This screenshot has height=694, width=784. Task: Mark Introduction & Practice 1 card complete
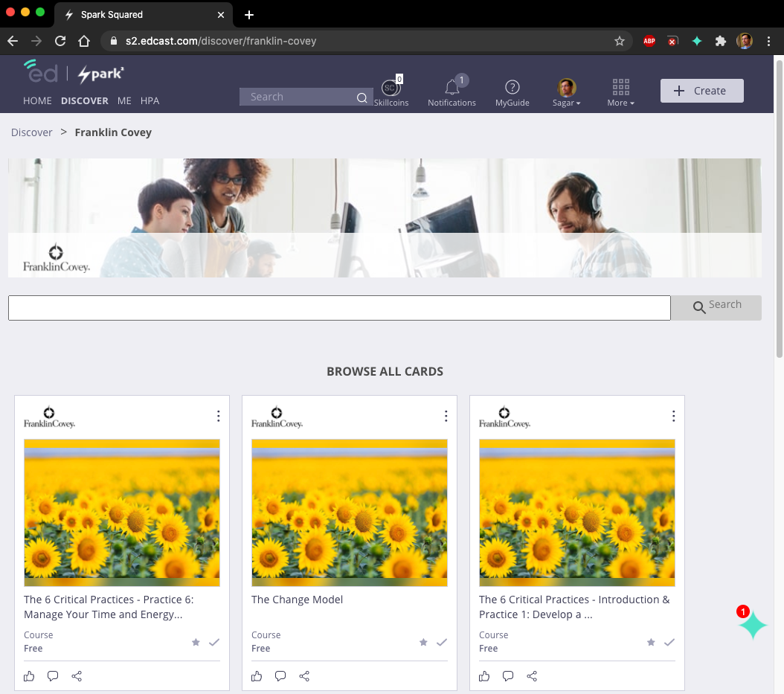point(669,642)
